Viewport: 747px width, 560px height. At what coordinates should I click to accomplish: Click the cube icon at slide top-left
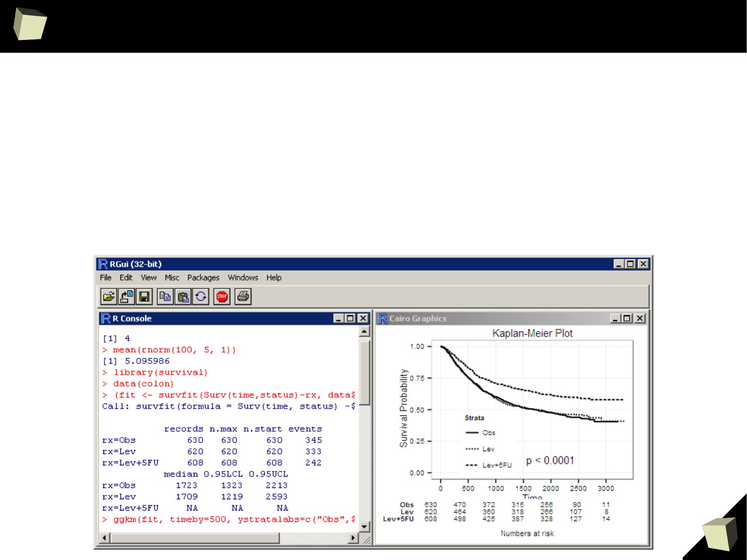tap(30, 24)
